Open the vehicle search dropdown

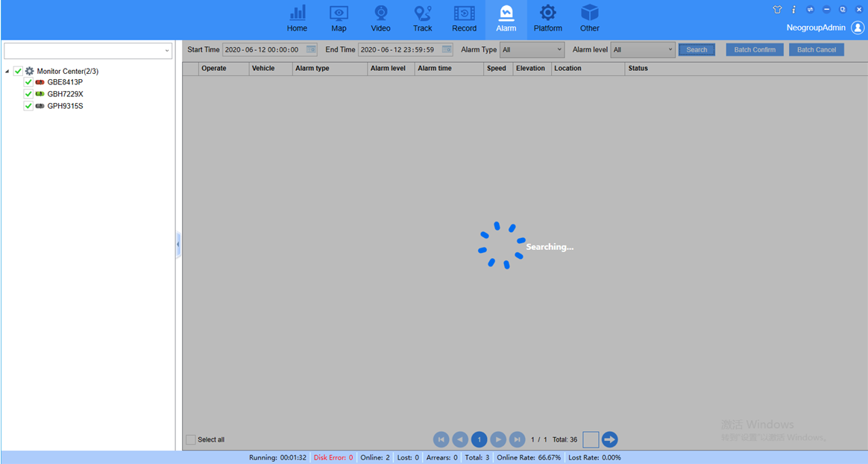[x=166, y=51]
